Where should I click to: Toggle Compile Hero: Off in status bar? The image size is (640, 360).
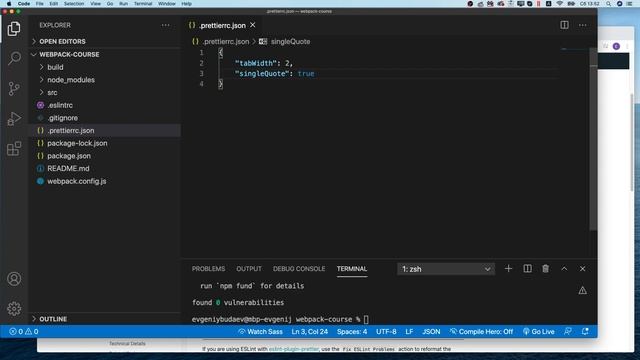click(481, 331)
